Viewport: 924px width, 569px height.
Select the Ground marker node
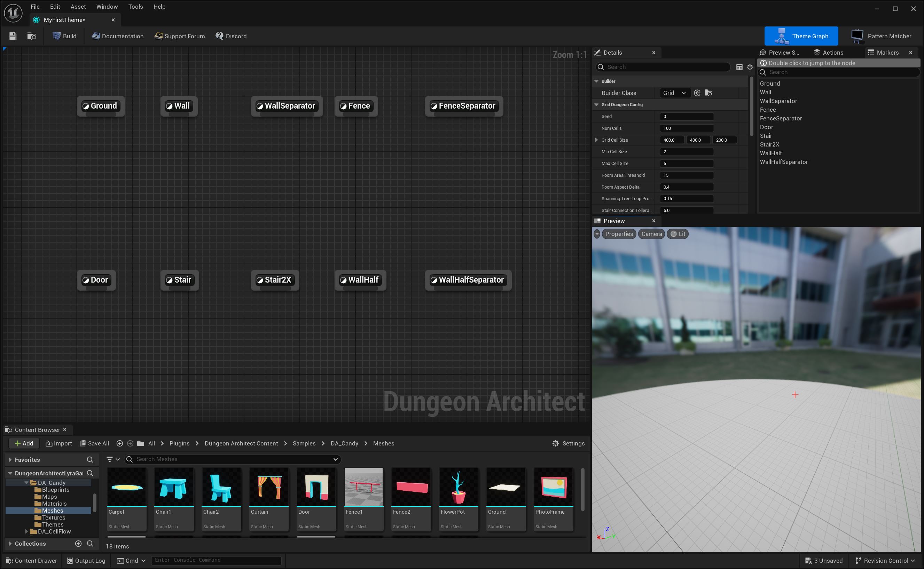pyautogui.click(x=101, y=106)
